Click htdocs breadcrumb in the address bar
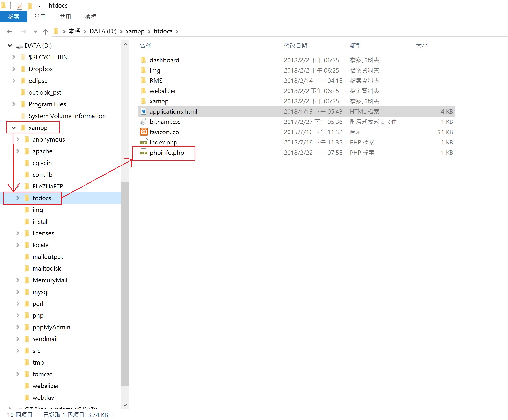The image size is (508, 420). [x=163, y=31]
